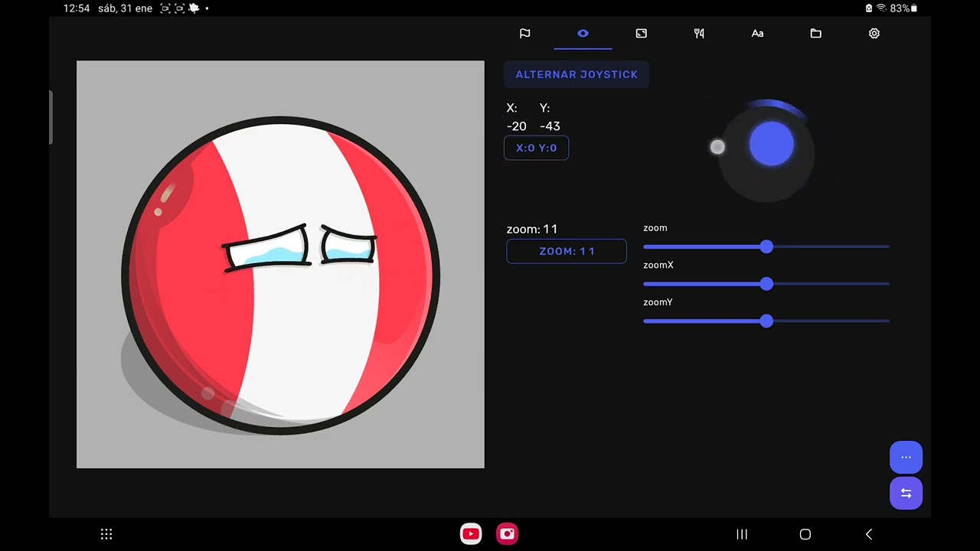Click the 'zoom: 11' text label
Screen dimensions: 980x551
click(x=532, y=229)
